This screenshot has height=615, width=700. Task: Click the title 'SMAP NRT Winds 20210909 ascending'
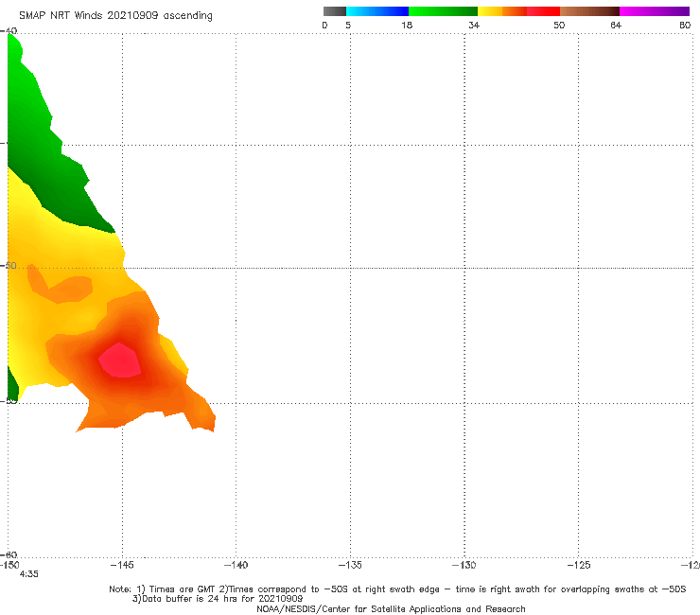[x=115, y=15]
